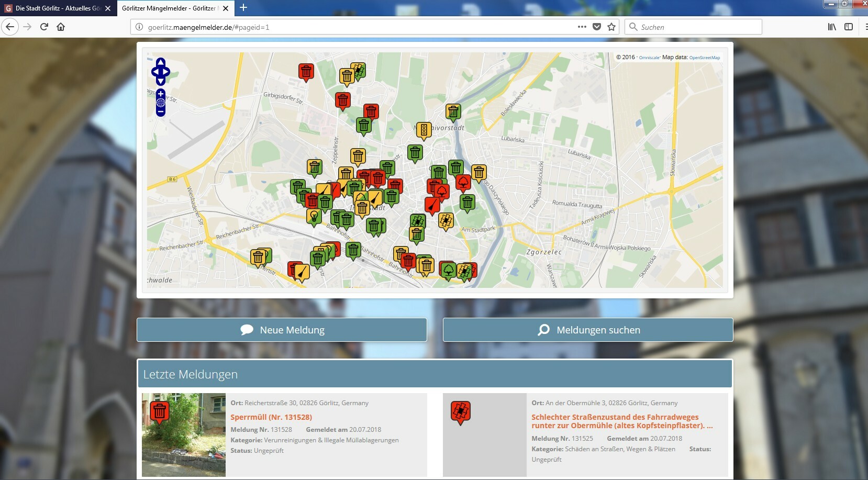868x480 pixels.
Task: Open the Sperrmüll report photo thumbnail
Action: 184,435
